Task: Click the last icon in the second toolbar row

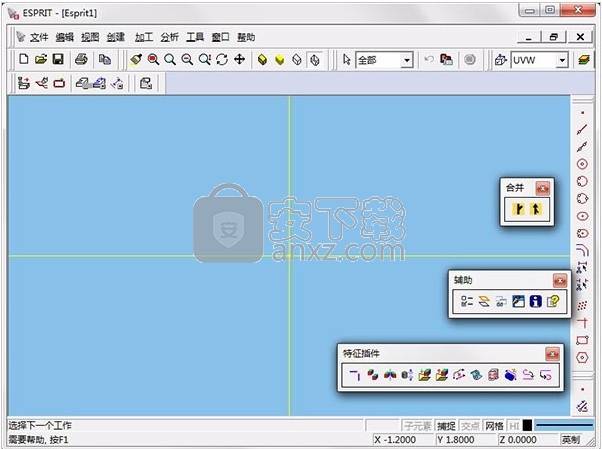Action: pyautogui.click(x=146, y=83)
